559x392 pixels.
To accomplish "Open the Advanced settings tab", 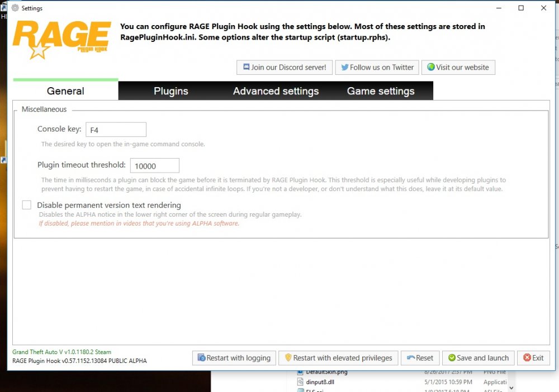I will [x=276, y=91].
